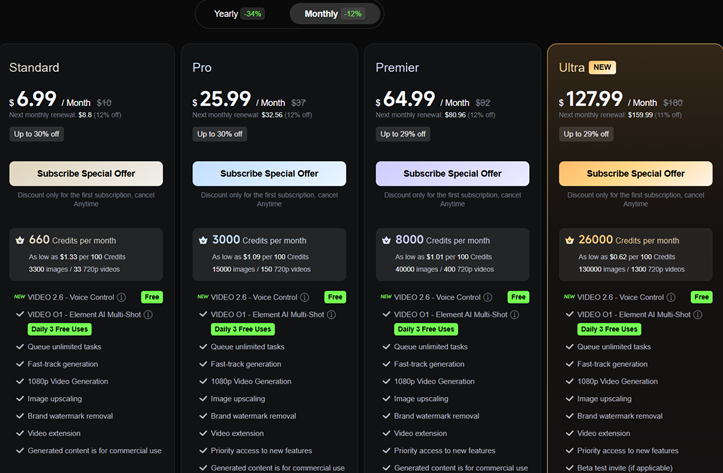The image size is (723, 473).
Task: Click info icon beside Premier plan Voice Control
Action: [x=489, y=297]
